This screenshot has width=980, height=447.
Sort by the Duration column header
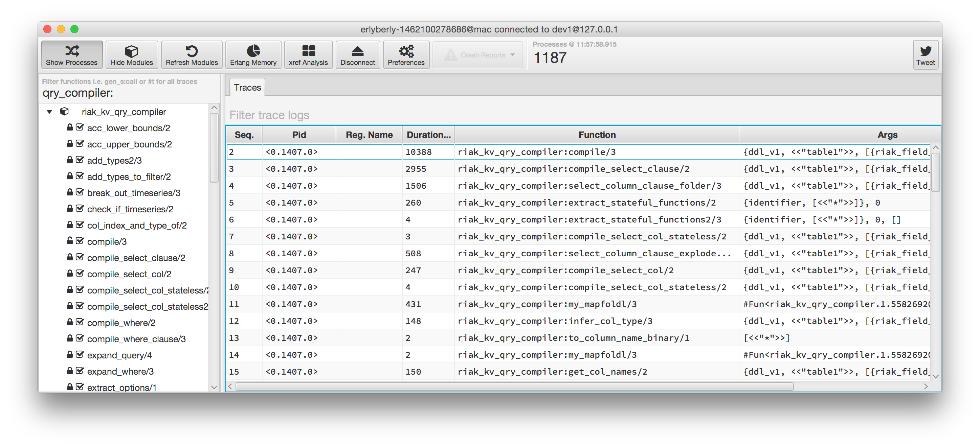click(x=428, y=135)
